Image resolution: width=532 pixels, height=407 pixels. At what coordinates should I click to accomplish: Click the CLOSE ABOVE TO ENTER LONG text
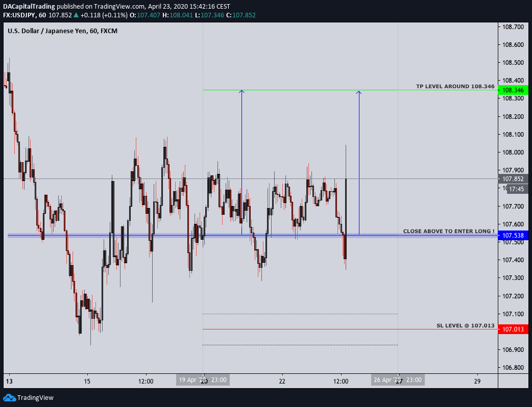coord(449,231)
